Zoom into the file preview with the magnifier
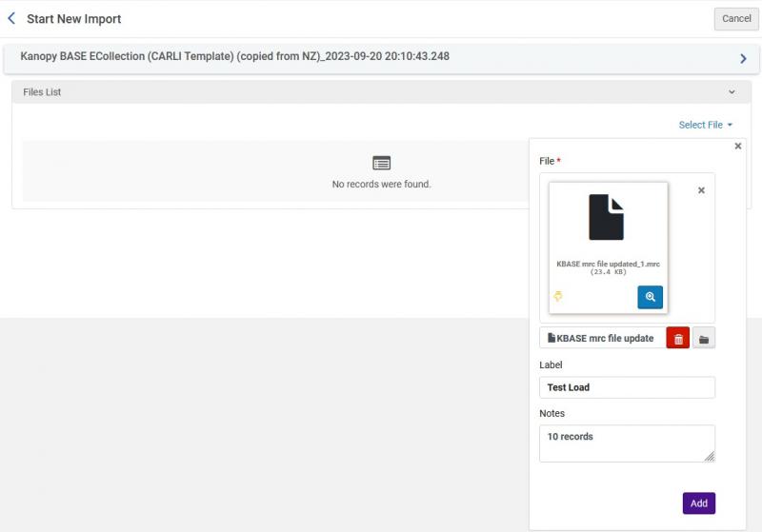The width and height of the screenshot is (762, 532). pos(650,297)
